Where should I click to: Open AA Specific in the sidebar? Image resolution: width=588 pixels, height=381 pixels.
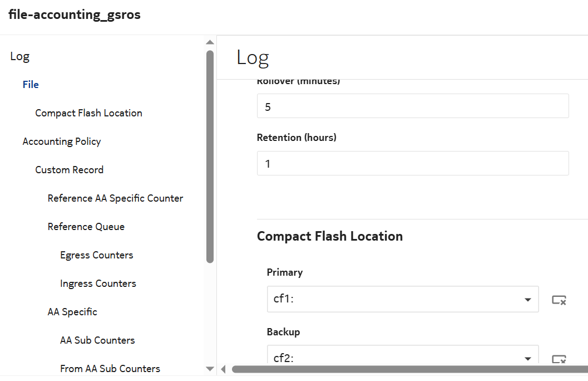click(72, 311)
